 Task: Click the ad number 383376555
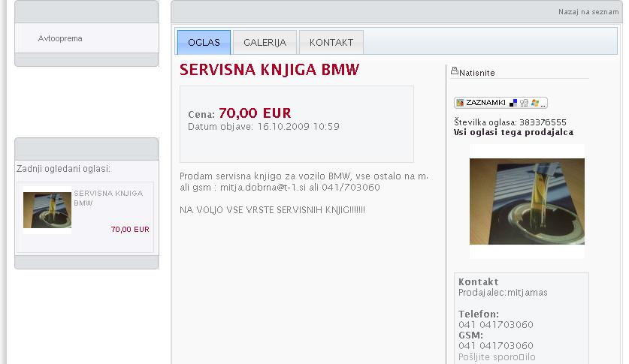pos(543,122)
